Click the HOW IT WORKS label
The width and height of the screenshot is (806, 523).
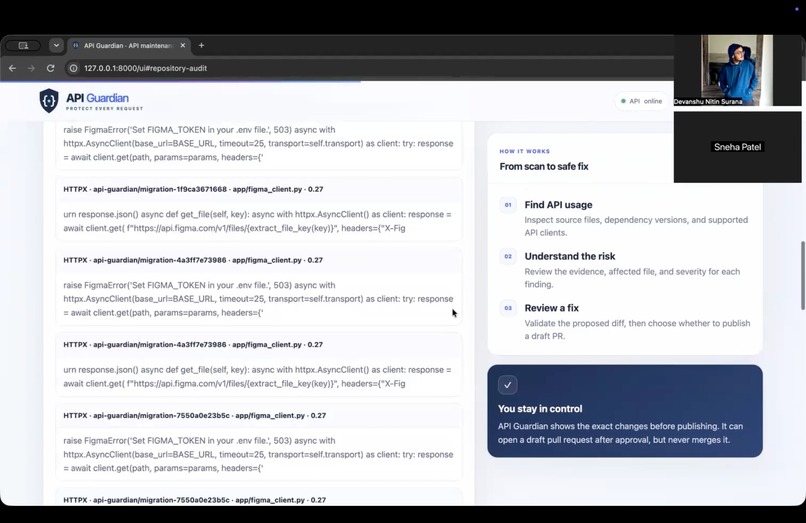pyautogui.click(x=524, y=151)
